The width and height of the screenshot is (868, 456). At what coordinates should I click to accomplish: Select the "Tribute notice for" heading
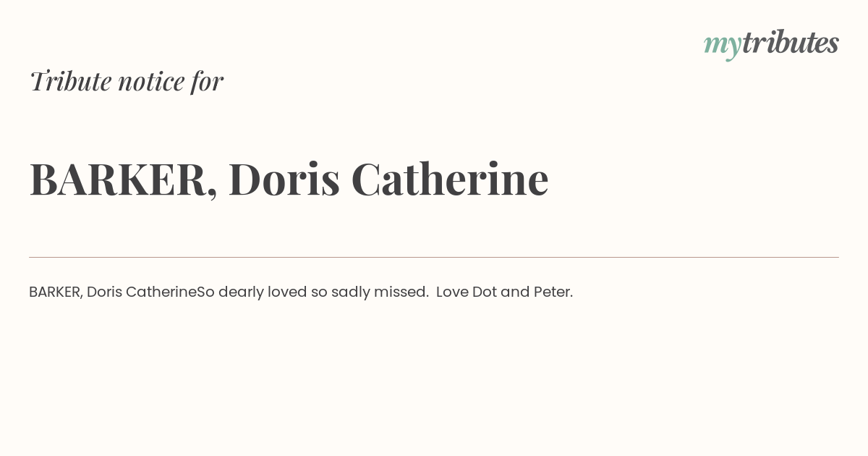[x=127, y=81]
